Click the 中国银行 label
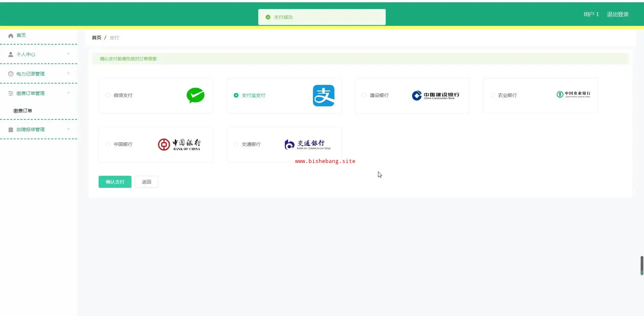 coord(123,144)
